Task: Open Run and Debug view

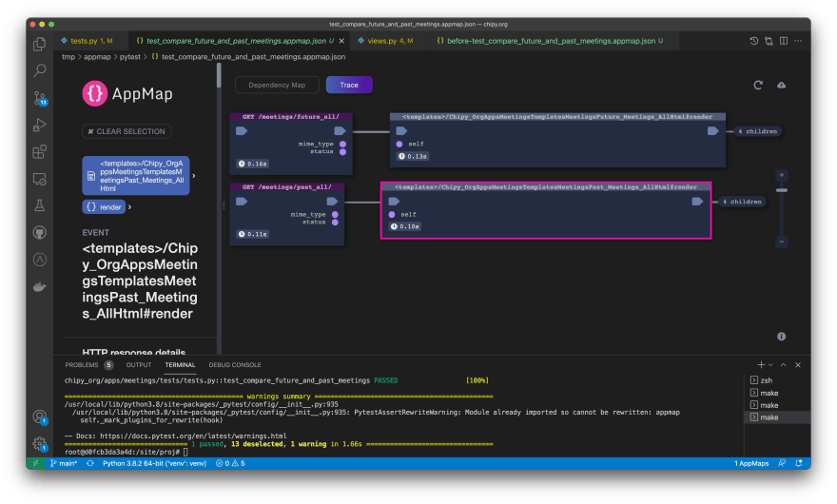Action: tap(40, 125)
